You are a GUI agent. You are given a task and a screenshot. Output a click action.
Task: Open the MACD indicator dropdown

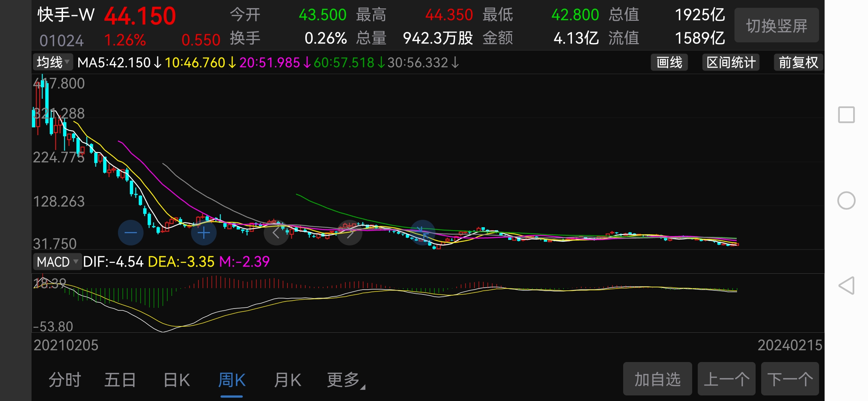click(x=58, y=261)
